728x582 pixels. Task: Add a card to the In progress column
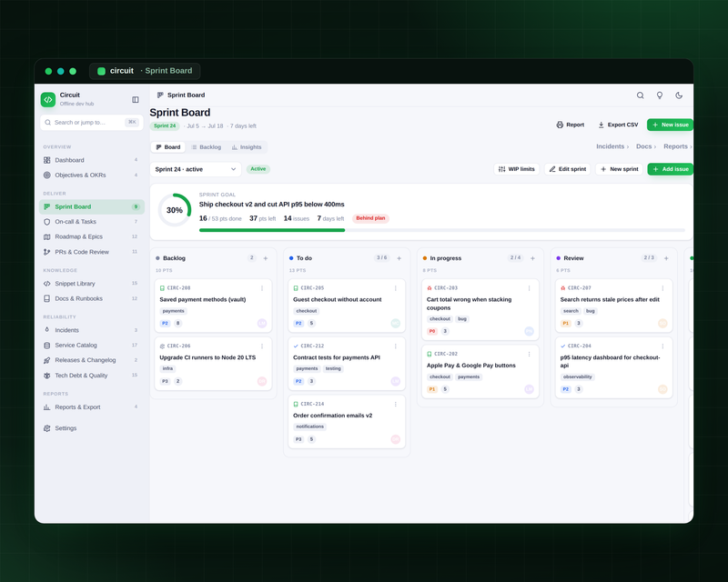[x=532, y=258]
